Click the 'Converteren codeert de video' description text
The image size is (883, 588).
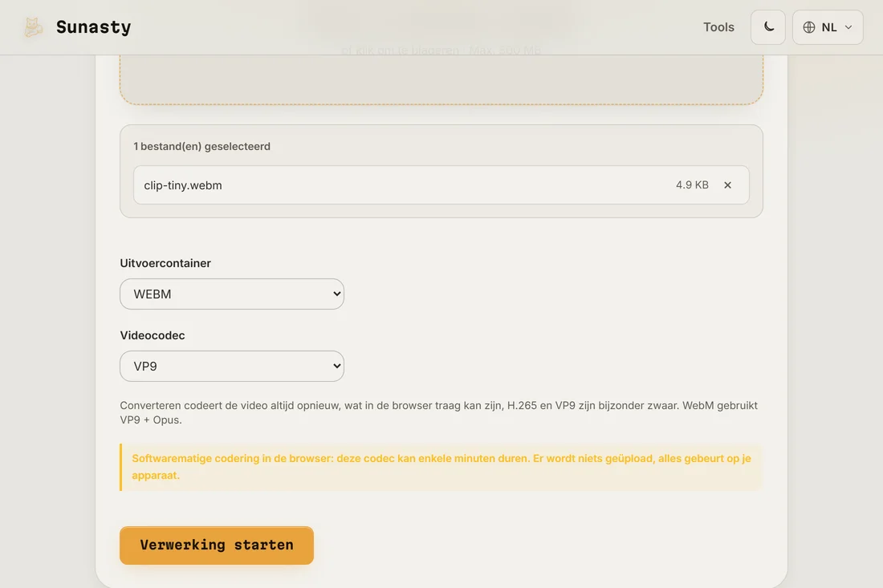click(438, 412)
